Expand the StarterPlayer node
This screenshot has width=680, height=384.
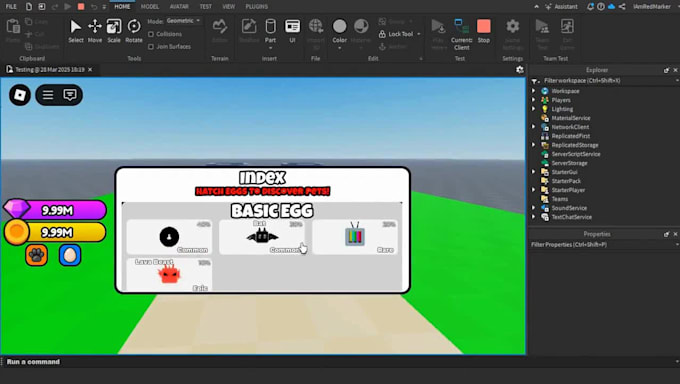(533, 190)
